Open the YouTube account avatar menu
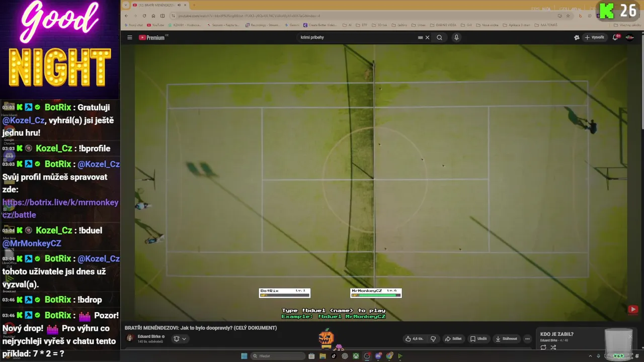 coord(629,37)
